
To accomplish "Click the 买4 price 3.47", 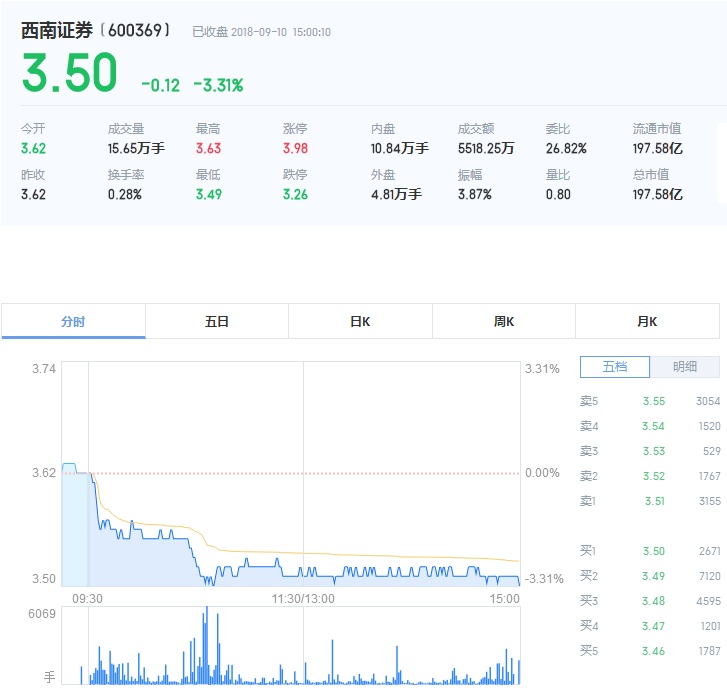I will 653,626.
